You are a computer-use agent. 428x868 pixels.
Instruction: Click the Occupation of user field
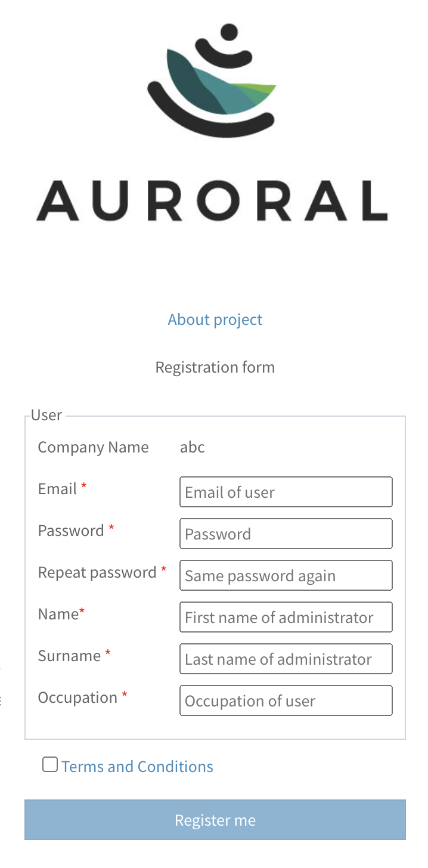click(286, 700)
